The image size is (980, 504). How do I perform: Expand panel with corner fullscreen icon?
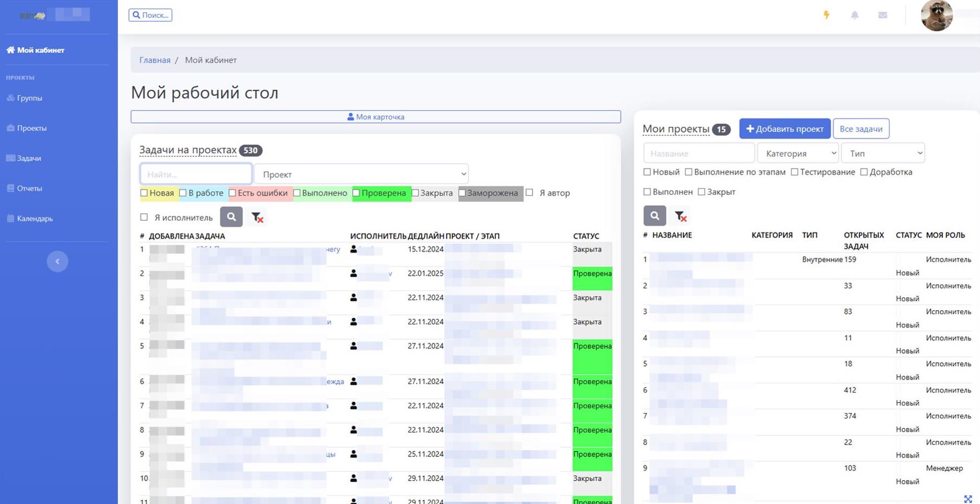[x=968, y=499]
